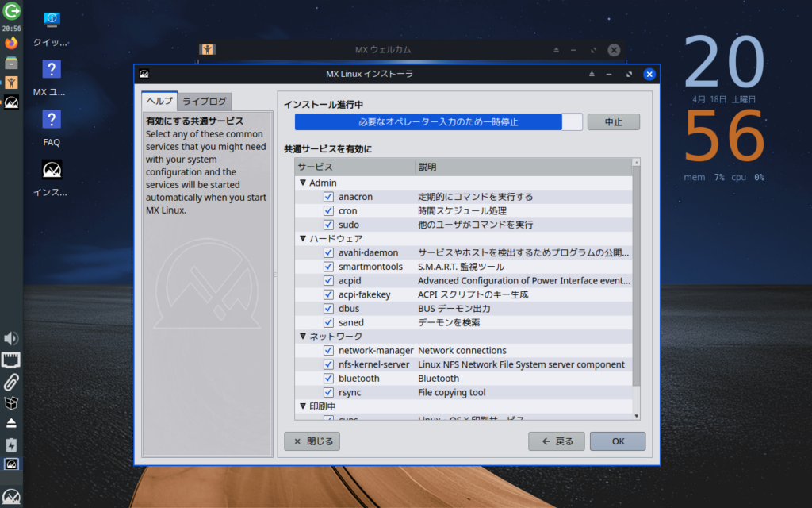
Task: Open the wired network tray icon
Action: [x=11, y=360]
